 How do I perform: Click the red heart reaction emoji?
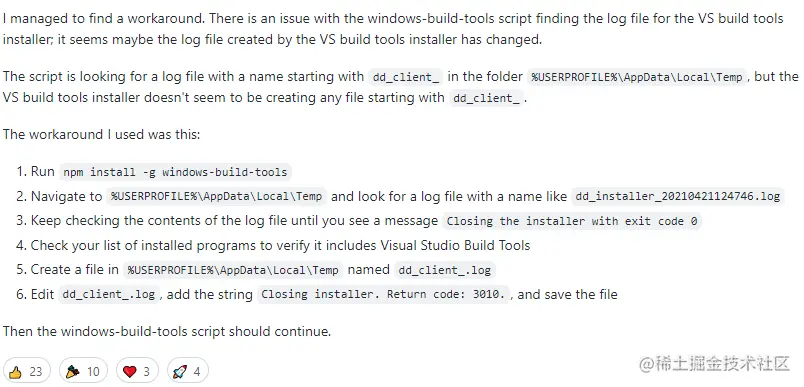pyautogui.click(x=130, y=372)
